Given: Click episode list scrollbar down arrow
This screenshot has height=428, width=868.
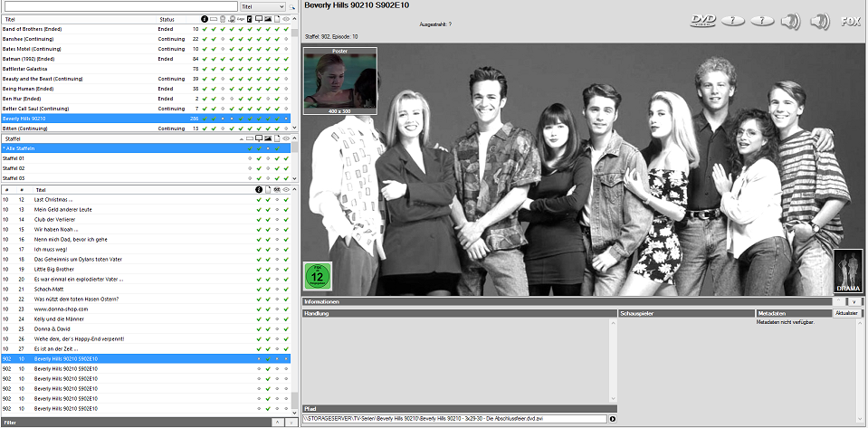Looking at the screenshot, I should click(x=294, y=413).
